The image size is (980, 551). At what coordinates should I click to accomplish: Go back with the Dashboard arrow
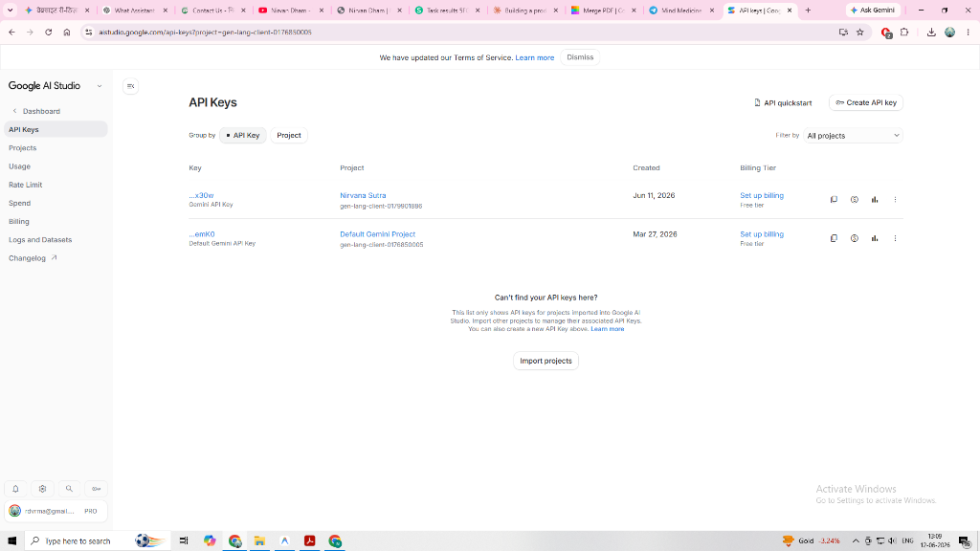click(x=15, y=111)
